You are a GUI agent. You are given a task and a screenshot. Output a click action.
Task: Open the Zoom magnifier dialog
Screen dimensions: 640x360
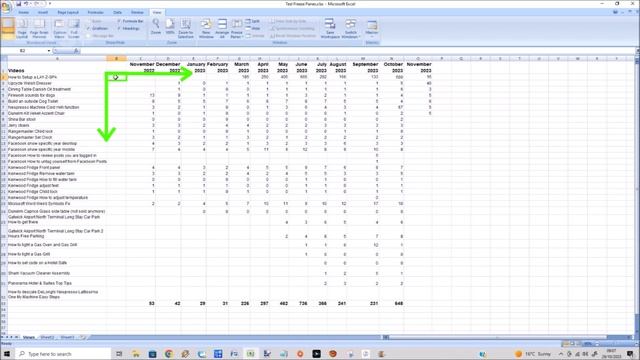[x=156, y=27]
